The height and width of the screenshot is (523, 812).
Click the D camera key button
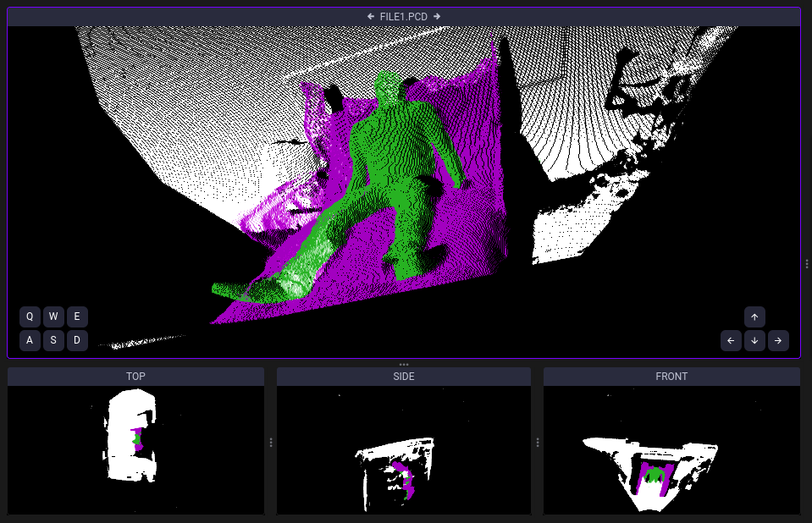click(x=77, y=341)
